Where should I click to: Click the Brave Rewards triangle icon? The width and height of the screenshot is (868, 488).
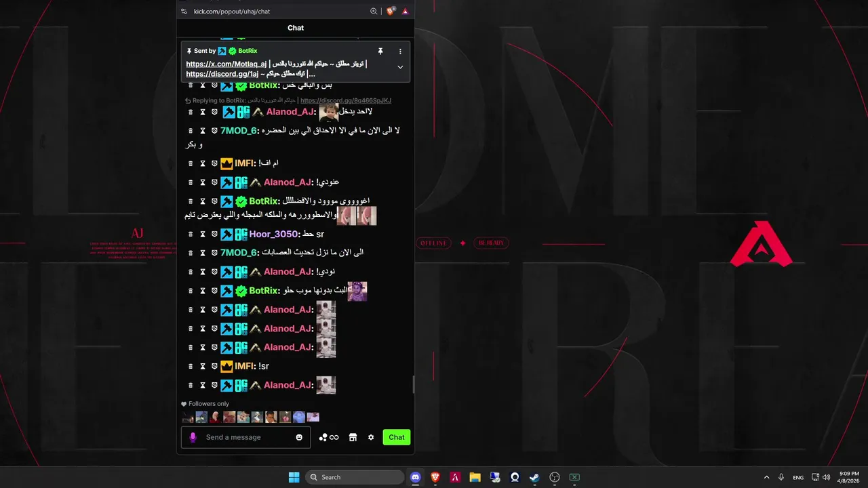point(405,12)
